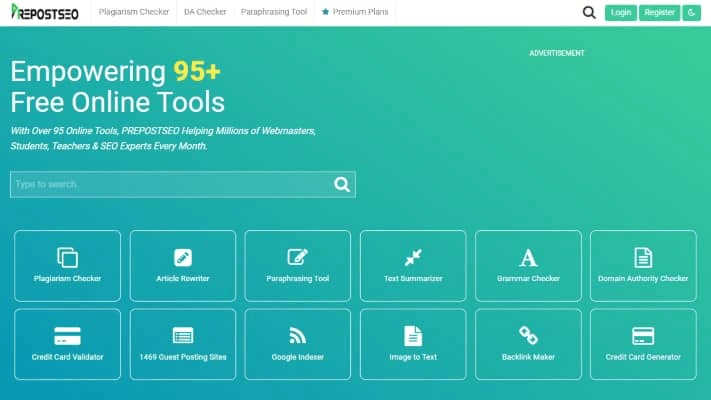Open the 'Google Indexer' label

(297, 357)
